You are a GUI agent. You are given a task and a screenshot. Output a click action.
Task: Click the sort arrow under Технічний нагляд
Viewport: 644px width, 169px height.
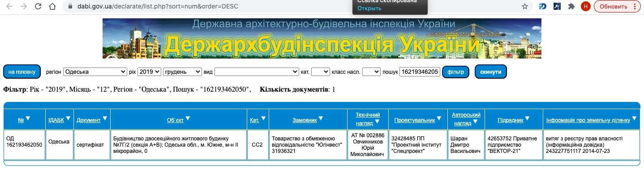click(378, 122)
